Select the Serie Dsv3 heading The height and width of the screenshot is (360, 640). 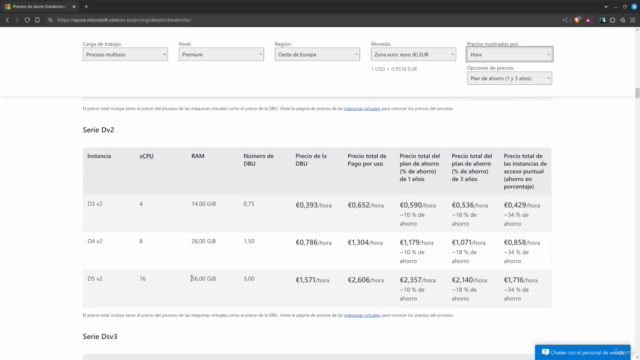[x=100, y=336]
